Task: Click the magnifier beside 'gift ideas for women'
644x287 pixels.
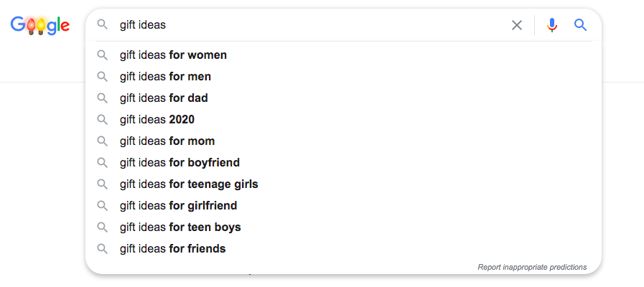Action: (x=103, y=55)
